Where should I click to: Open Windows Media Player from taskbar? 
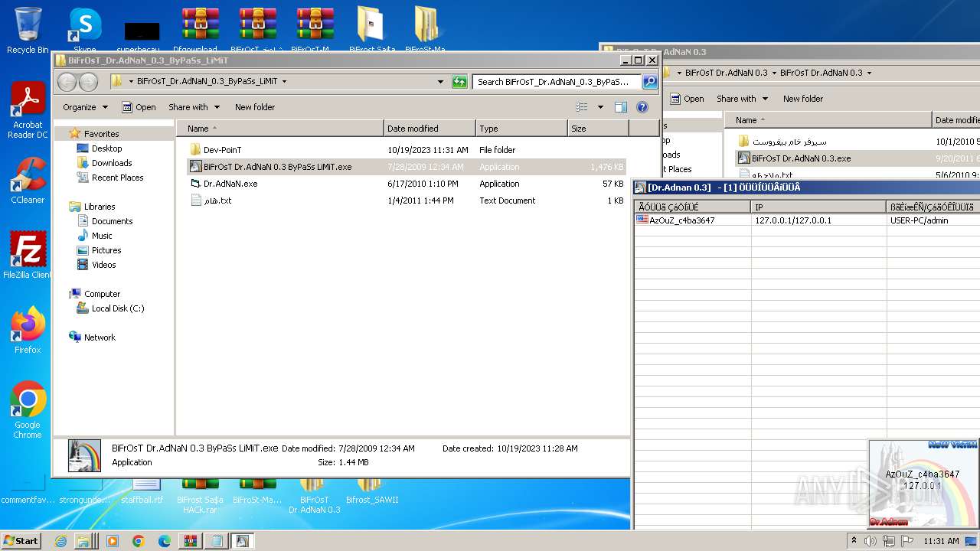pyautogui.click(x=113, y=541)
